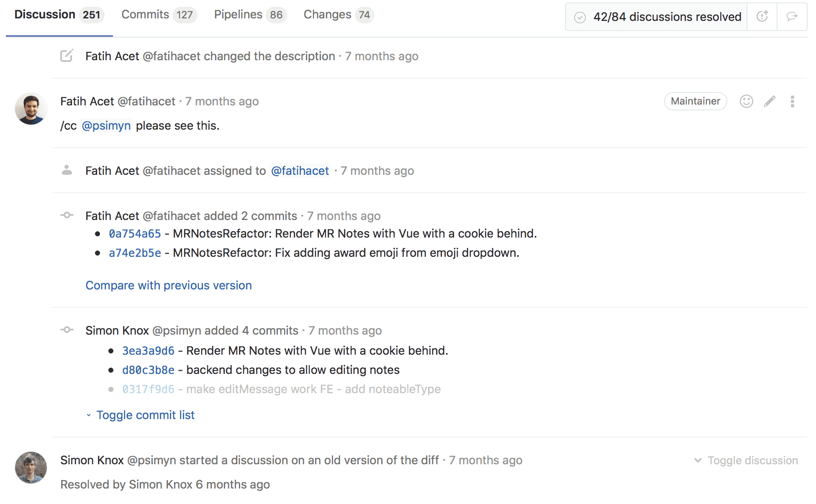The image size is (816, 504).
Task: Click the Compare with previous version link
Action: pyautogui.click(x=169, y=284)
